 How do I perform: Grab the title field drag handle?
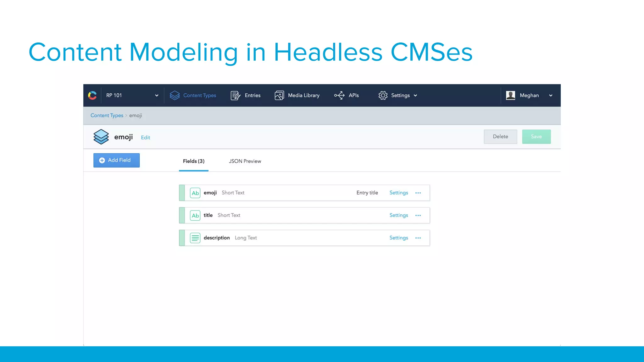182,215
